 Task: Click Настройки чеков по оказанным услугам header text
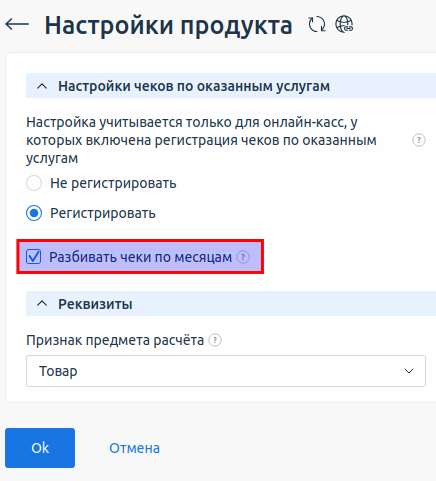pos(194,86)
